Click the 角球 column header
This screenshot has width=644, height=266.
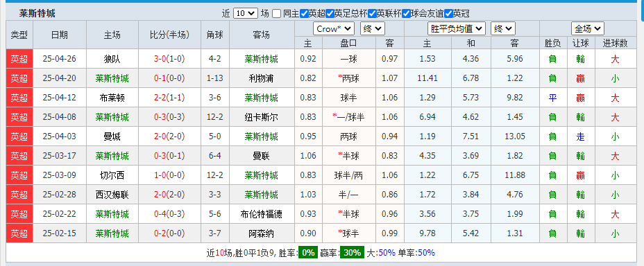coord(215,35)
